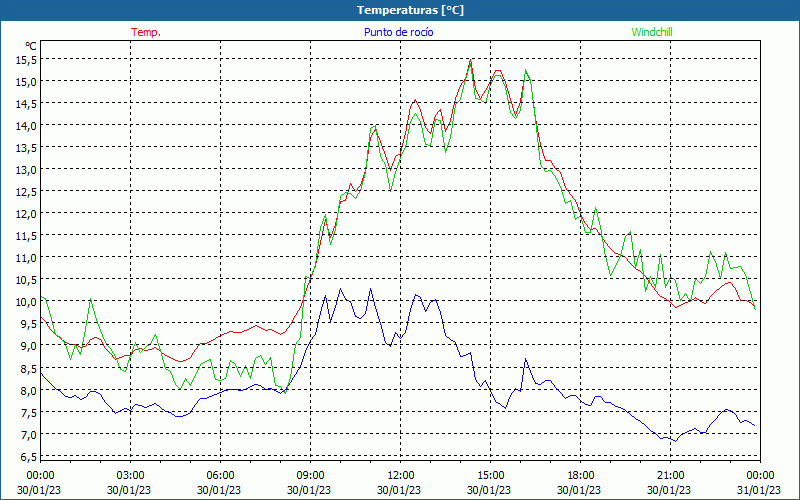Click the 8,5 value on the temperature axis
Screen dimensions: 800x500
(29, 368)
